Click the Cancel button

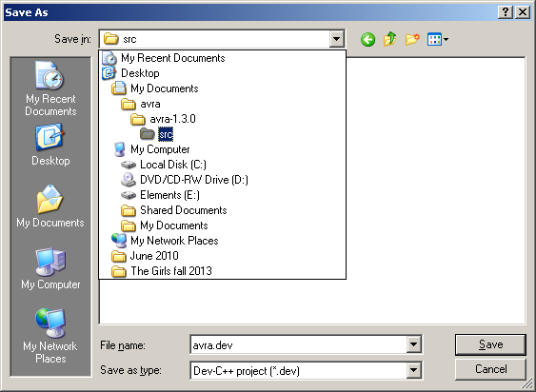point(490,369)
